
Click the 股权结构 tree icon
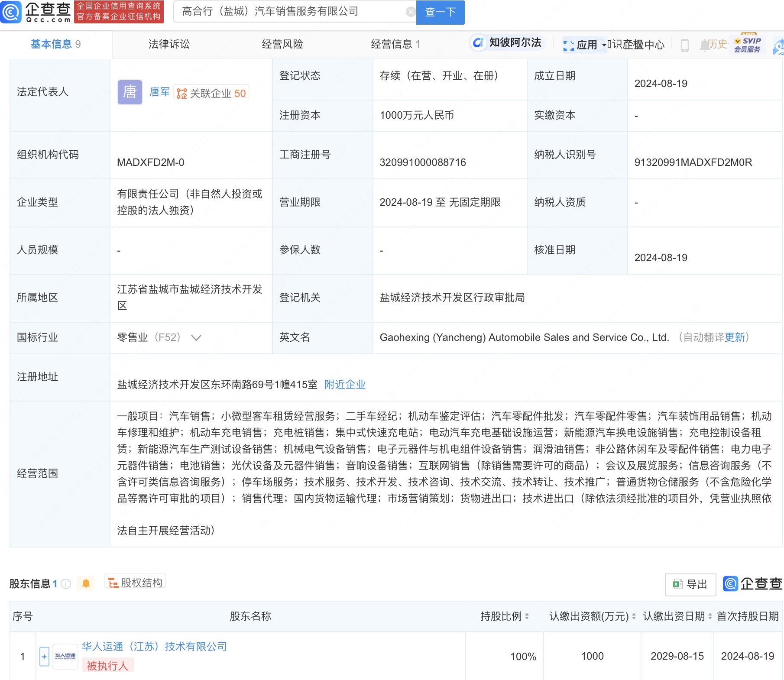(113, 583)
